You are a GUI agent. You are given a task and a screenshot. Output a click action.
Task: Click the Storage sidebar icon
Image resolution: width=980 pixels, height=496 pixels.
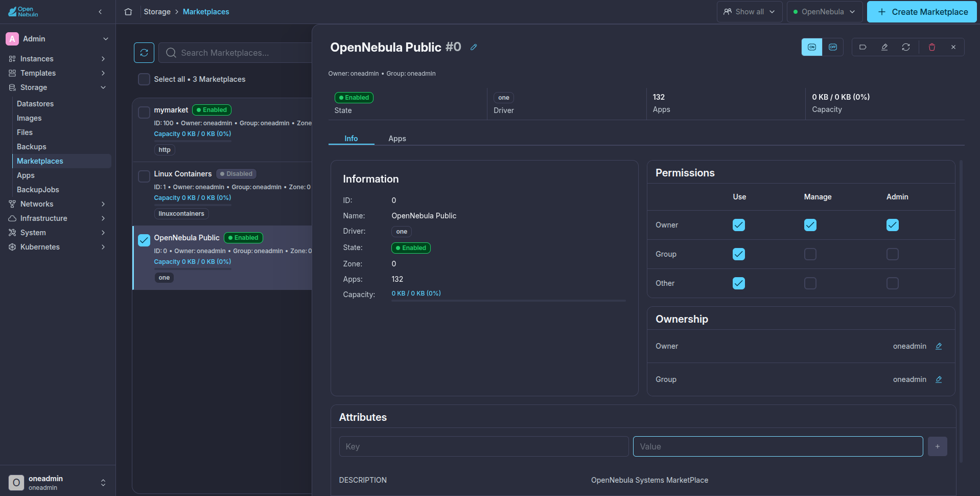click(x=12, y=87)
